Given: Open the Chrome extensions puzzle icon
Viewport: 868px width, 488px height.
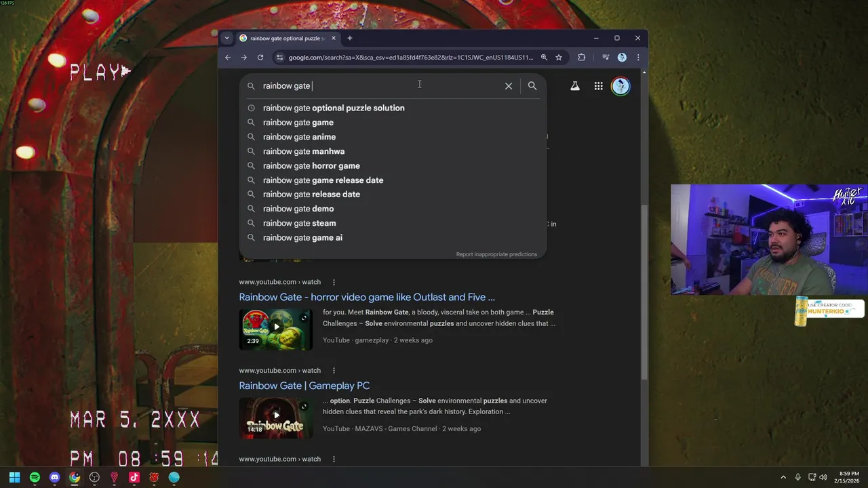Looking at the screenshot, I should [x=581, y=58].
